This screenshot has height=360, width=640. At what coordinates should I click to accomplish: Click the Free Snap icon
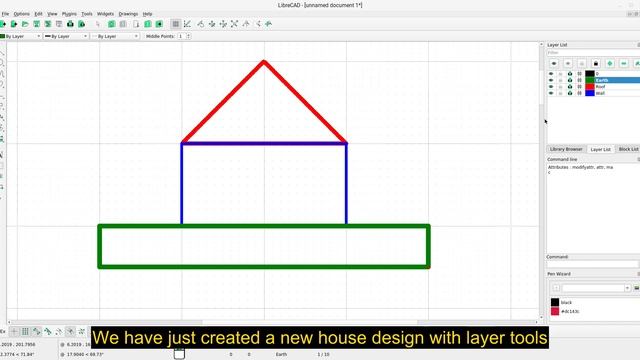(x=14, y=331)
